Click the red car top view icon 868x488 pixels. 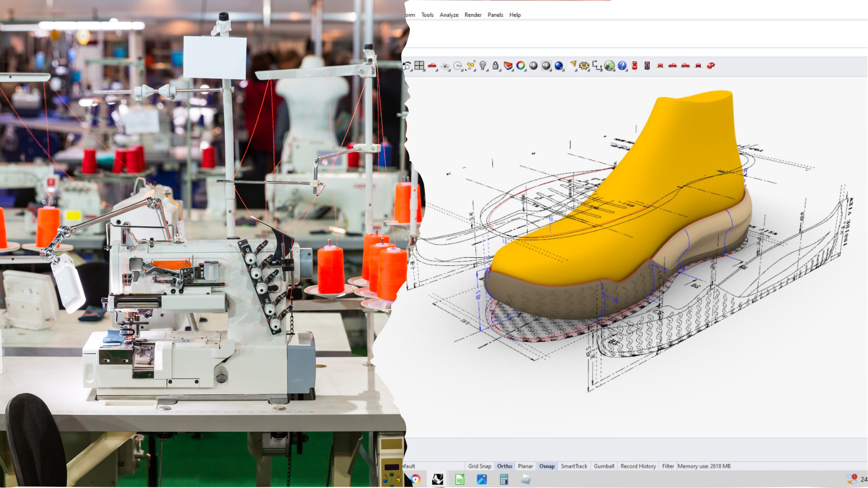(634, 65)
